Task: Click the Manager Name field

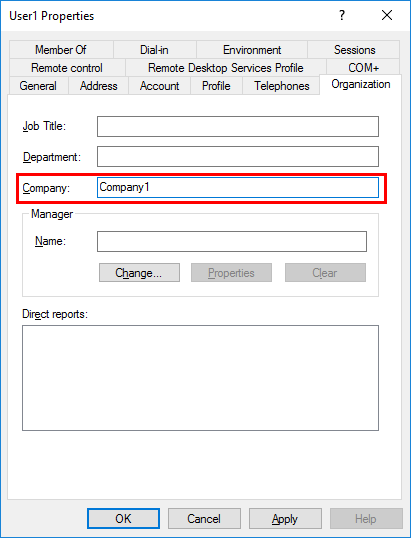Action: click(232, 242)
